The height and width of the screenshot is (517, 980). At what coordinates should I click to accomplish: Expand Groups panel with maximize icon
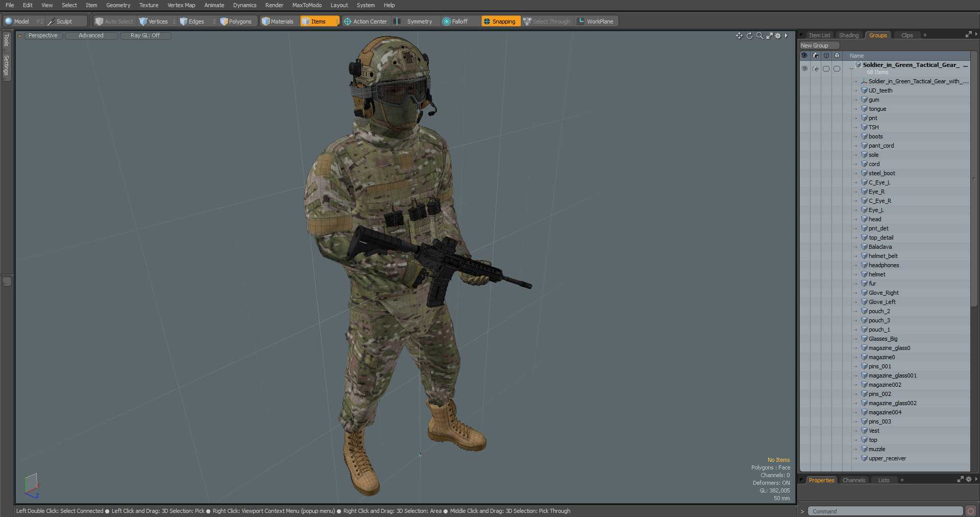[968, 35]
